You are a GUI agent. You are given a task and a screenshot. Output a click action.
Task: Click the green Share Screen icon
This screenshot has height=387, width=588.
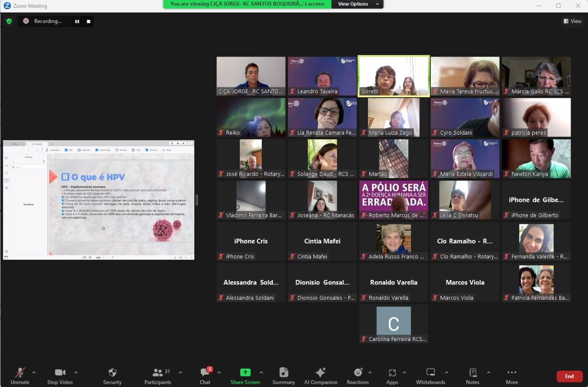(x=245, y=372)
